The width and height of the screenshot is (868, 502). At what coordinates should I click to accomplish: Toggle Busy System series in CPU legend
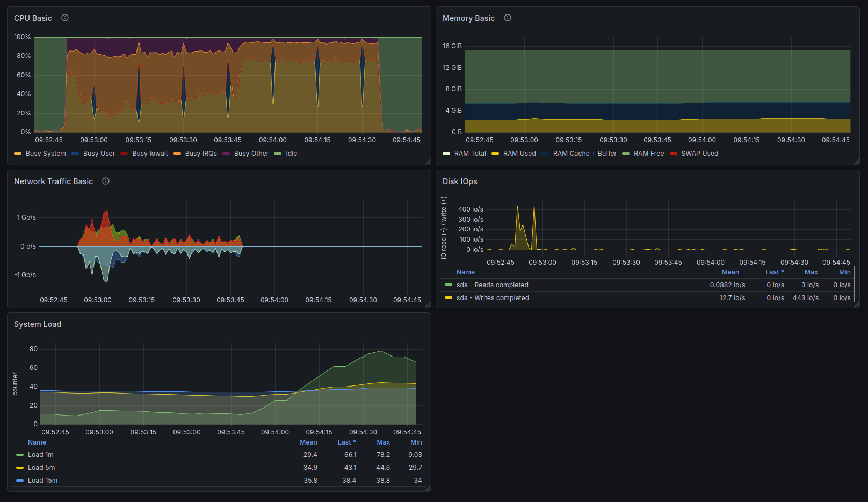[x=46, y=154]
